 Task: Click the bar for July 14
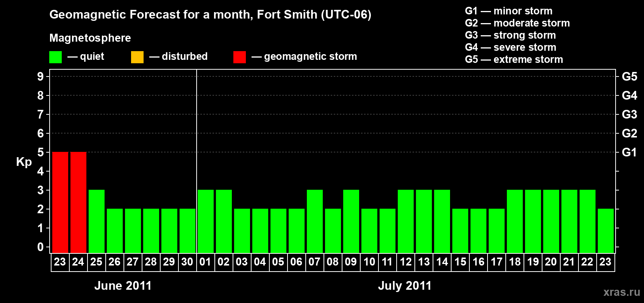coord(442,221)
